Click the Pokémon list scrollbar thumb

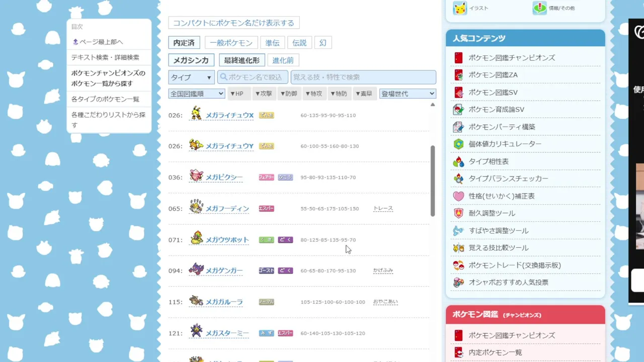(x=433, y=181)
